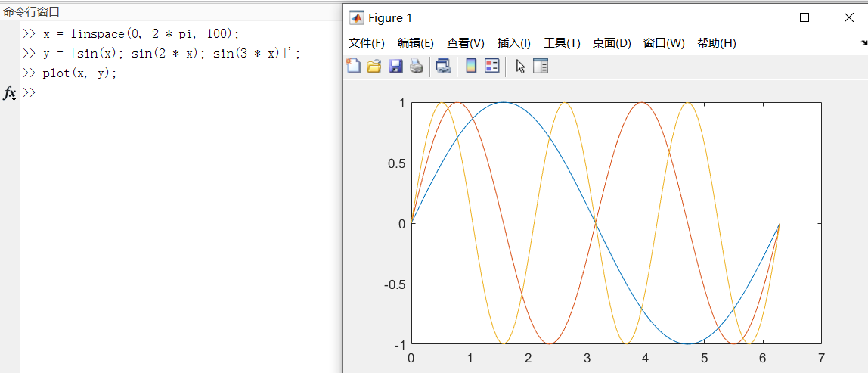
Task: Click the 2 x-axis tick label
Action: 528,357
